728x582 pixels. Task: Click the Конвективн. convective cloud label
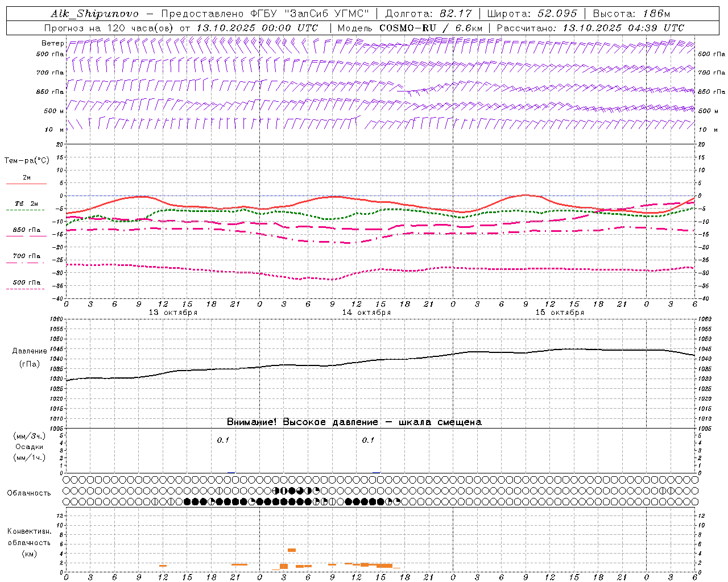coord(29,531)
